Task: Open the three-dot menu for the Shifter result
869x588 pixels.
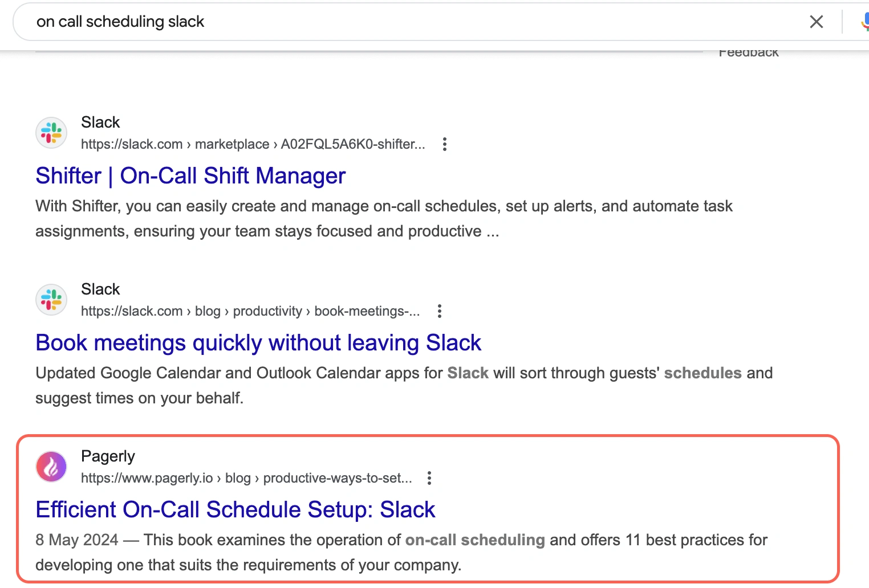Action: tap(445, 144)
